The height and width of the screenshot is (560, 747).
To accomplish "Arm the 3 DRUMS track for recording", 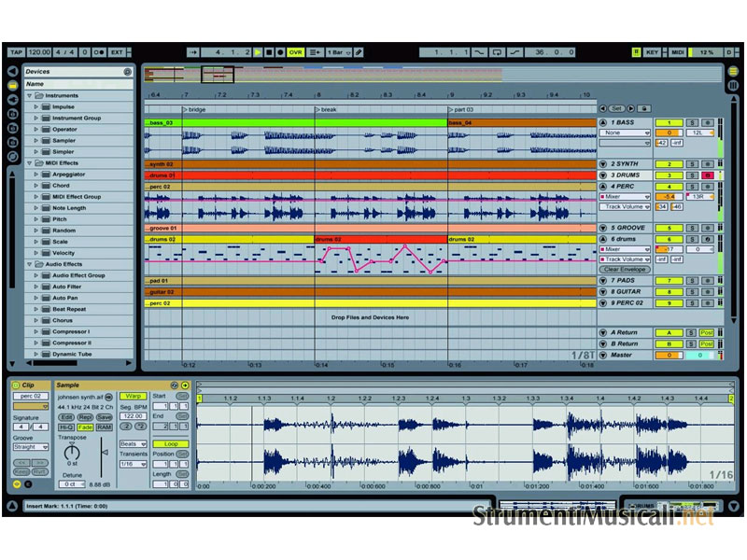I will point(708,175).
